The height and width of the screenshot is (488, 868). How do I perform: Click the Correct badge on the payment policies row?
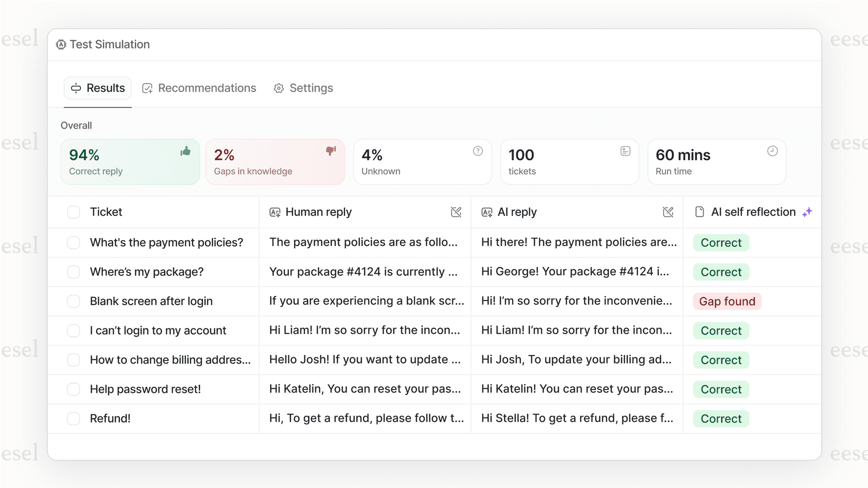[x=720, y=242]
